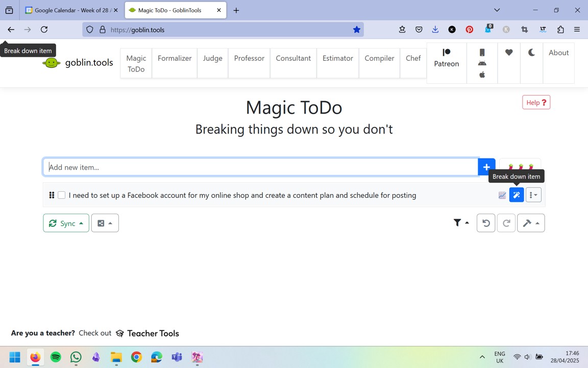Viewport: 588px width, 368px height.
Task: Click the heart icon in the navbar
Action: pos(509,53)
